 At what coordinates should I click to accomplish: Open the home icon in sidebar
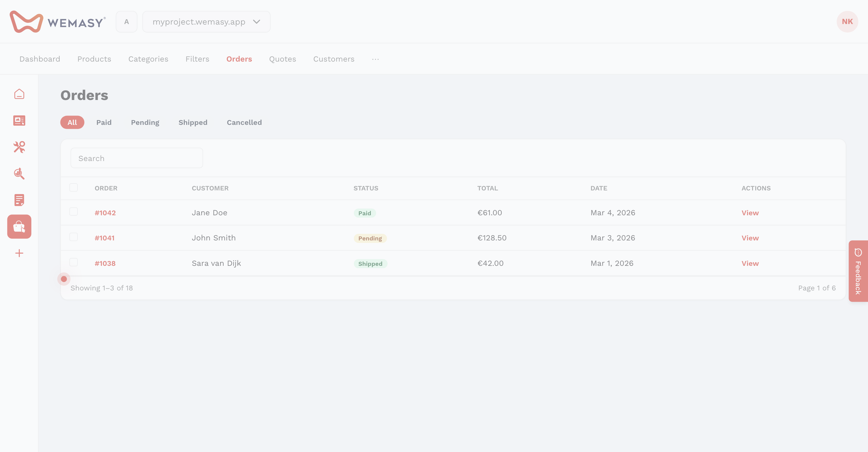click(19, 94)
